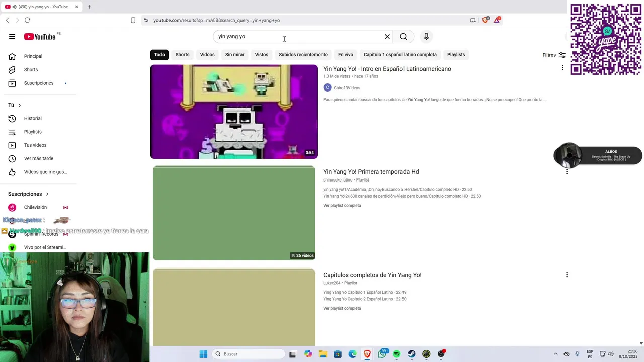Open Windows Start menu

coord(203,354)
